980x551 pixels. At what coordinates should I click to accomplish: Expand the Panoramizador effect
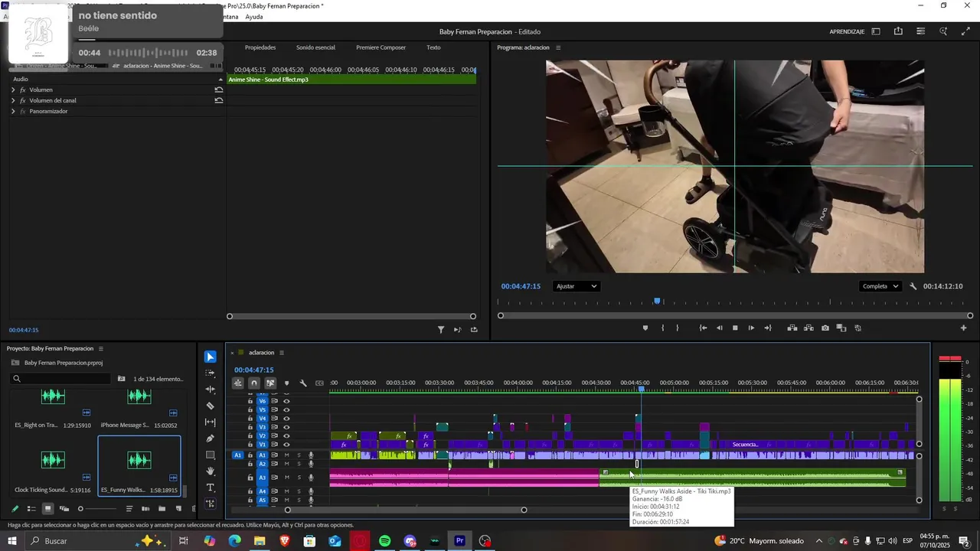tap(13, 111)
